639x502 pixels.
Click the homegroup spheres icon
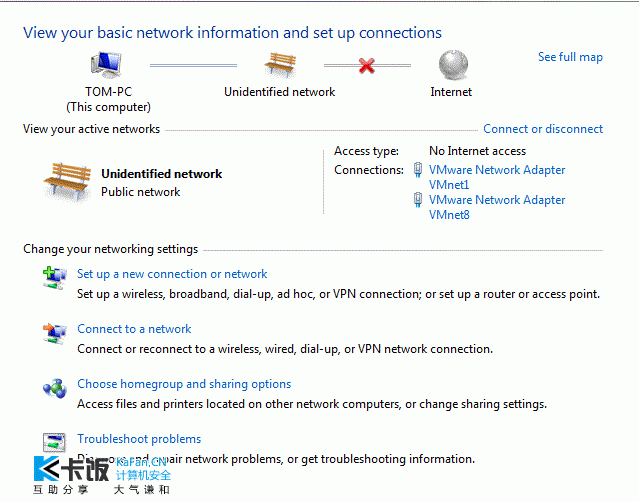click(x=55, y=388)
